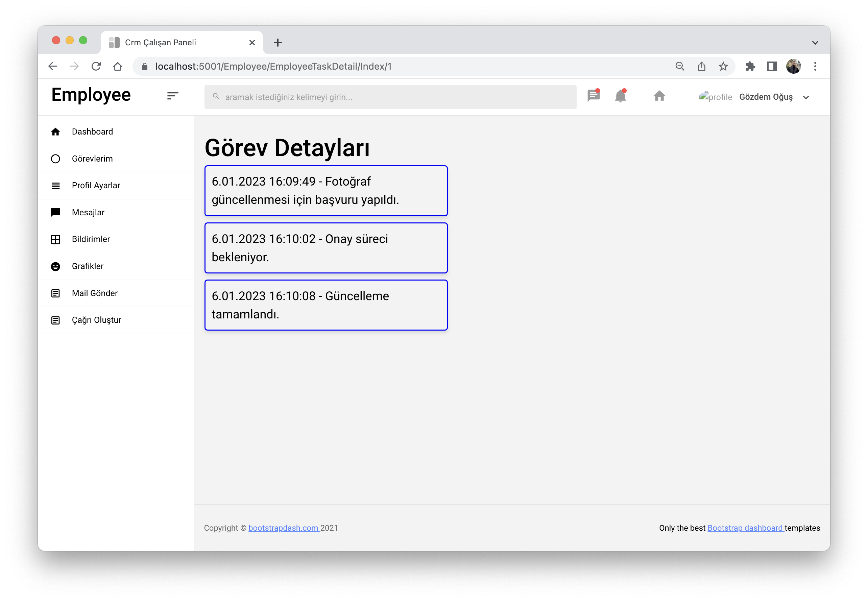Open messages icon in top navbar

[594, 96]
